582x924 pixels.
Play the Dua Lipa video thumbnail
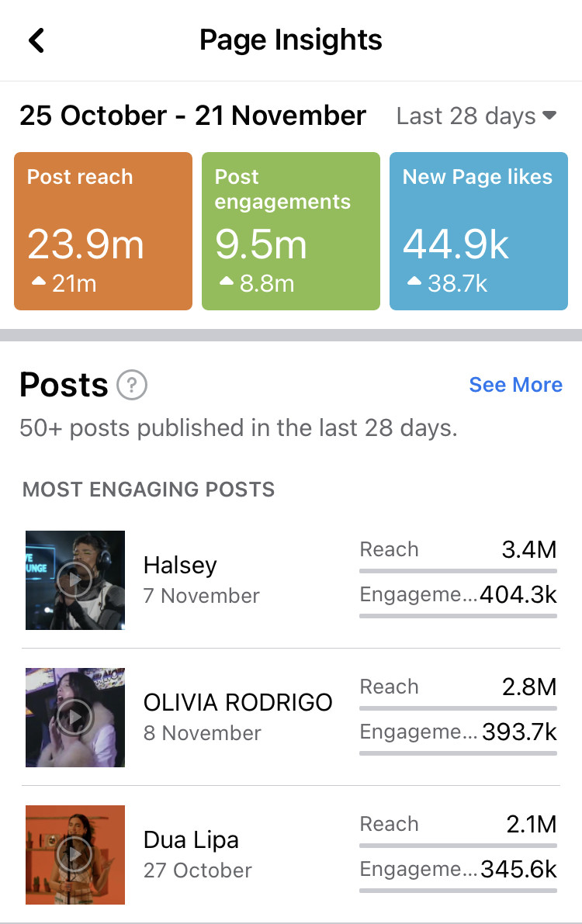(x=75, y=855)
